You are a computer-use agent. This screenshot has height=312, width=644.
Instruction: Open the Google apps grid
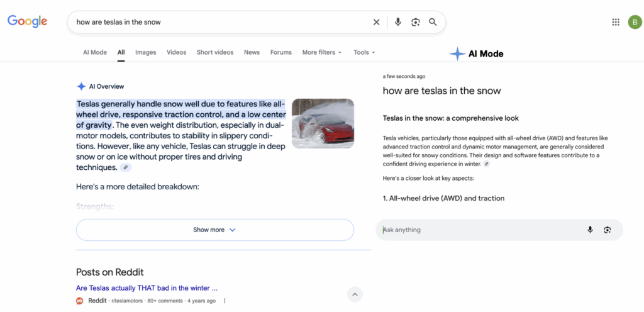pyautogui.click(x=616, y=22)
